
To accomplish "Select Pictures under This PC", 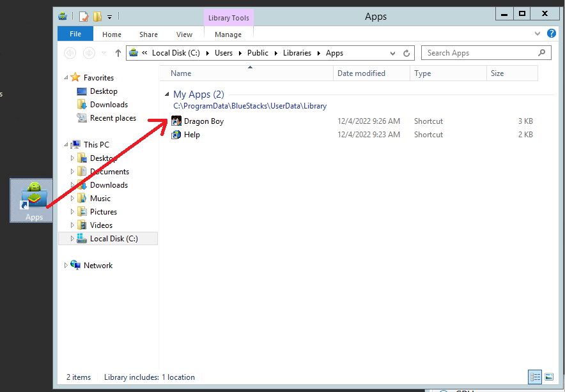I will coord(104,212).
